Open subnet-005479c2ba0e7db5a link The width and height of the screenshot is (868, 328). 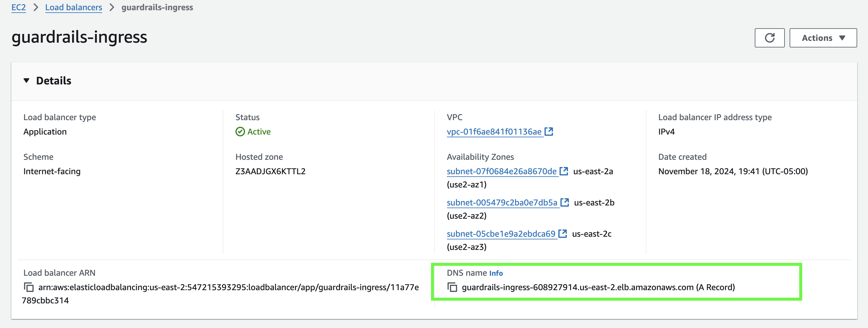(x=502, y=203)
